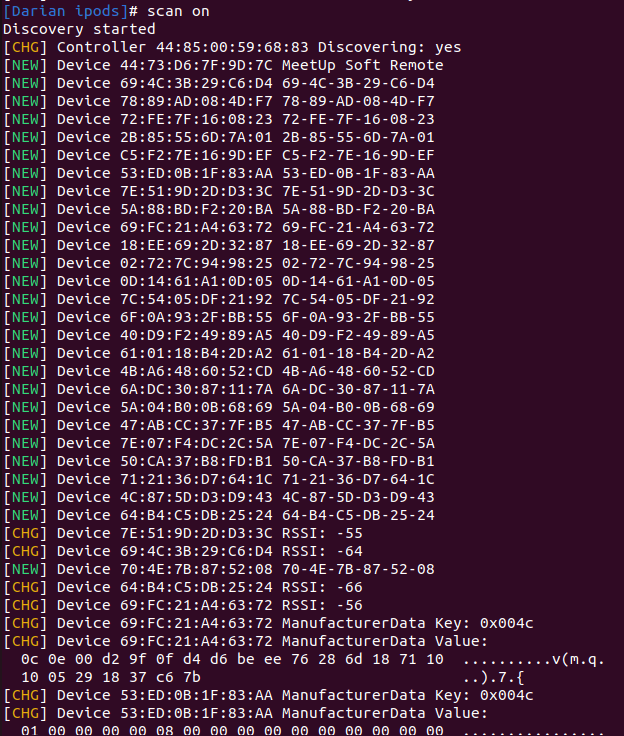Click the RSSI: -55 value
Image resolution: width=624 pixels, height=736 pixels.
coord(322,533)
